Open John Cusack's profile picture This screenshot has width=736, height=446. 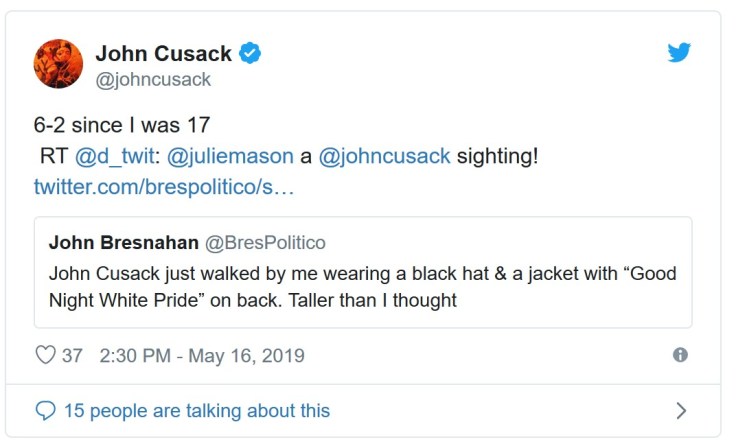[58, 64]
